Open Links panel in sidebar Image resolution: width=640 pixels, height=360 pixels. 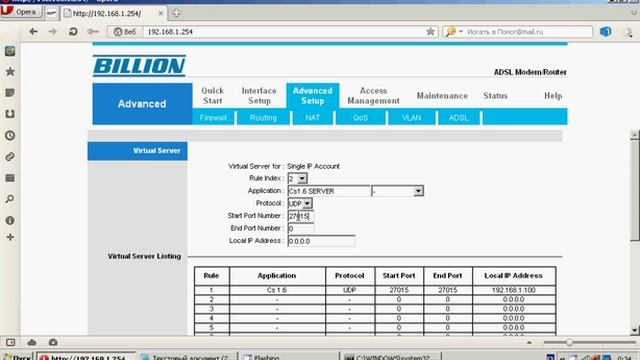pos(10,157)
